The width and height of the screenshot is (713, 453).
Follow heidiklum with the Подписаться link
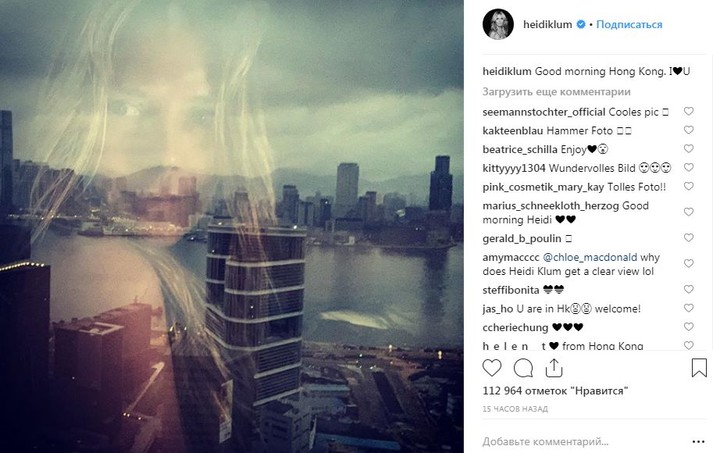pyautogui.click(x=629, y=25)
